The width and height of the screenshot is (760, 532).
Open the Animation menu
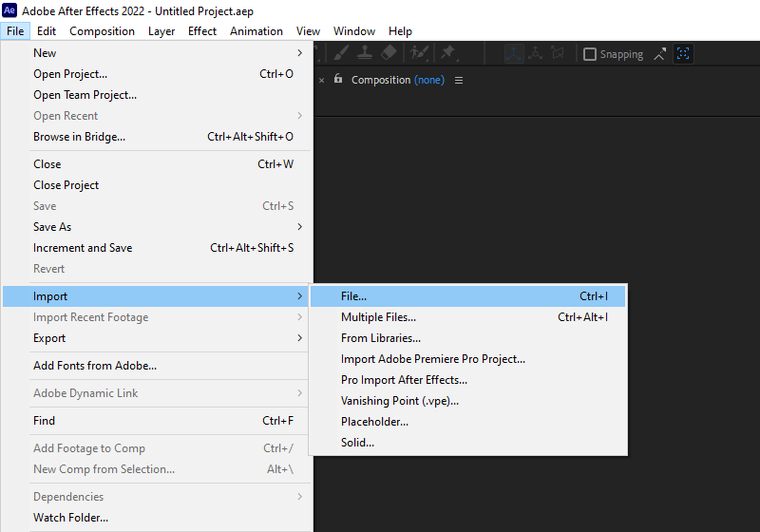point(256,31)
